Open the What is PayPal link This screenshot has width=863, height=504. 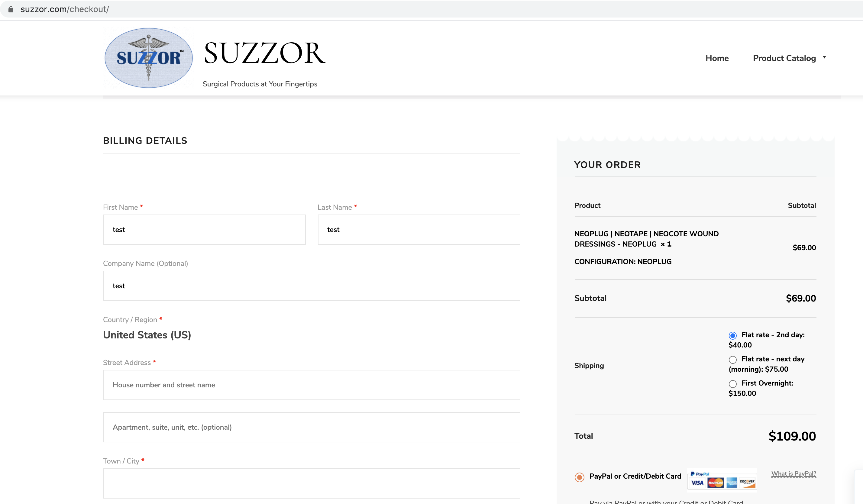794,474
